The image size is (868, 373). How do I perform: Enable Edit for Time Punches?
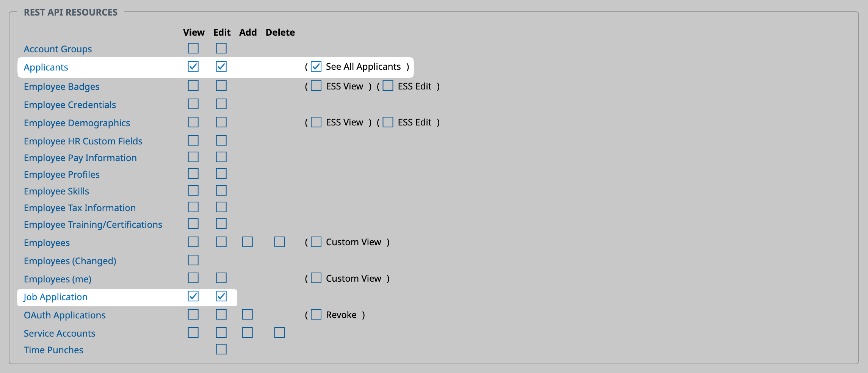221,349
